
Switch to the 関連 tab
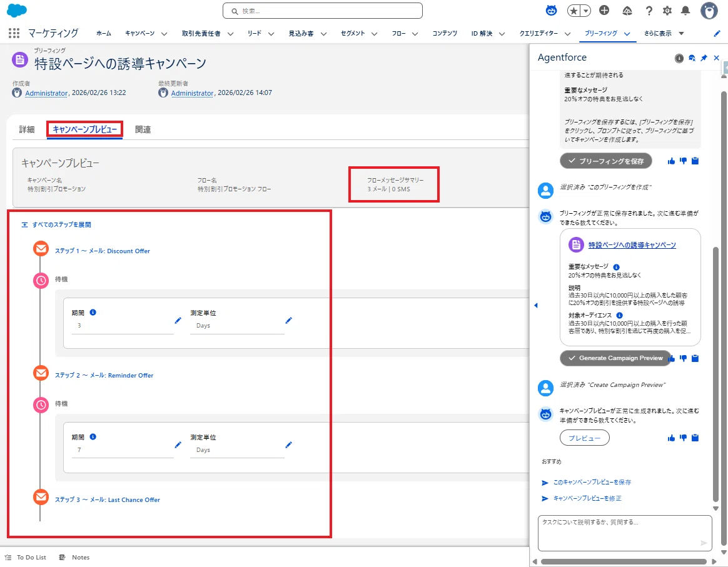point(143,129)
